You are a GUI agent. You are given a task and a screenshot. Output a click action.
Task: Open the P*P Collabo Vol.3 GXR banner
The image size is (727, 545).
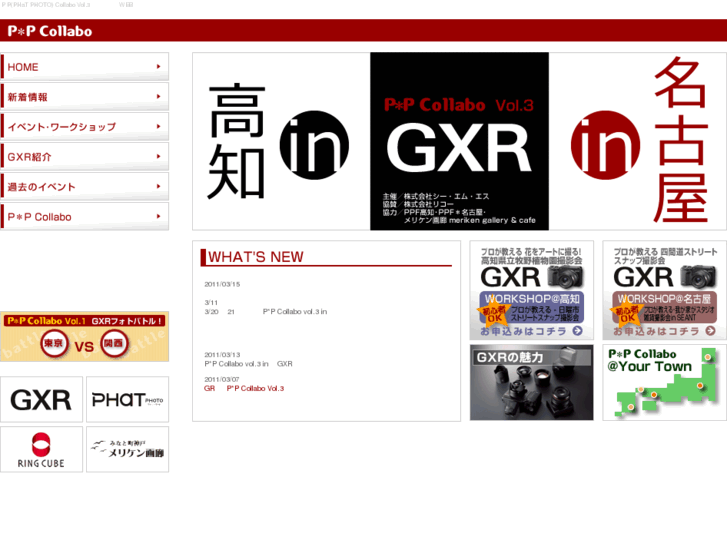tap(459, 141)
